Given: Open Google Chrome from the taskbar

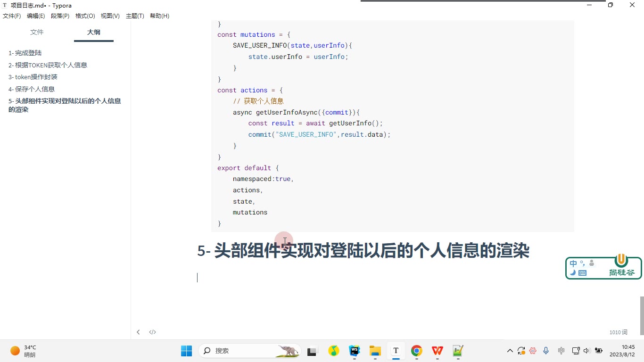Looking at the screenshot, I should tap(416, 351).
